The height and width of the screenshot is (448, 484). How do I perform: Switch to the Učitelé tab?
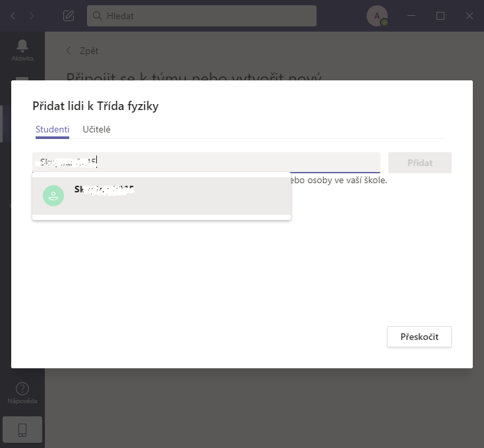coord(97,129)
